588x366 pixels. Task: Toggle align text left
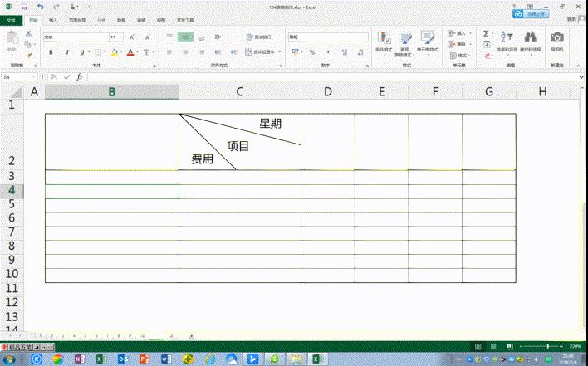[x=169, y=52]
